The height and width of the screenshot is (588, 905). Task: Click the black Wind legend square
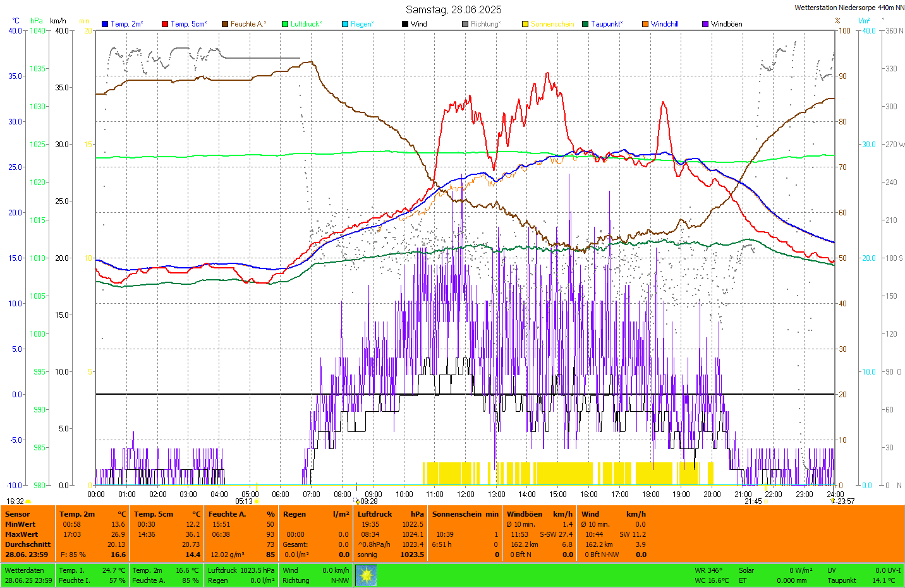click(x=405, y=24)
